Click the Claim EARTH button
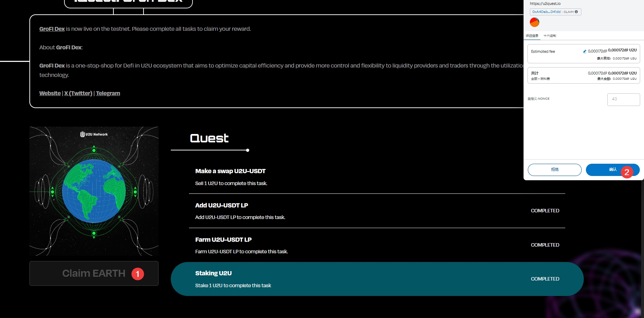This screenshot has height=318, width=644. [93, 273]
